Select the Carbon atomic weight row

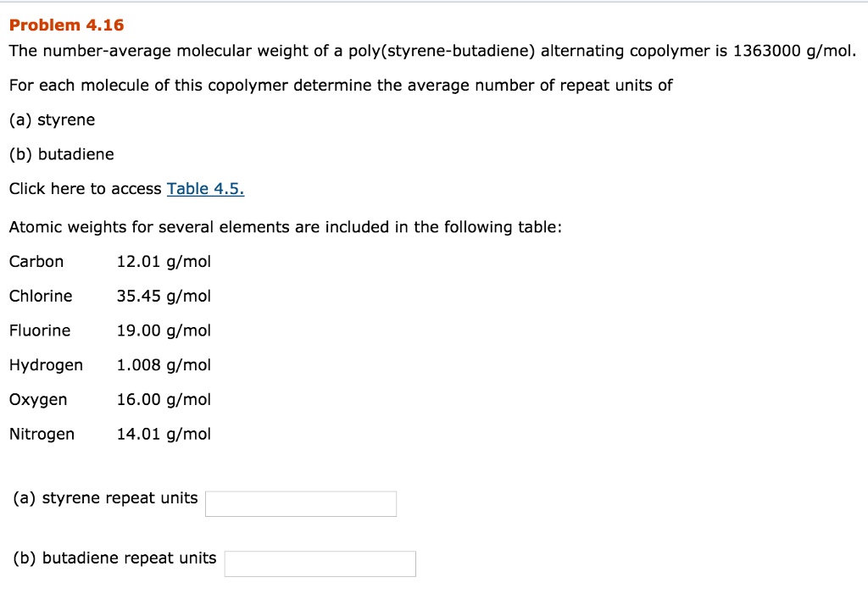pos(110,262)
